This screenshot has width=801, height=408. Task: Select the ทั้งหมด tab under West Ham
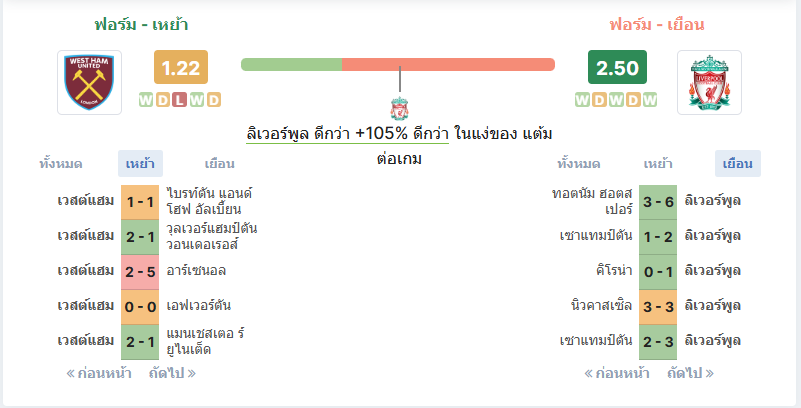61,164
